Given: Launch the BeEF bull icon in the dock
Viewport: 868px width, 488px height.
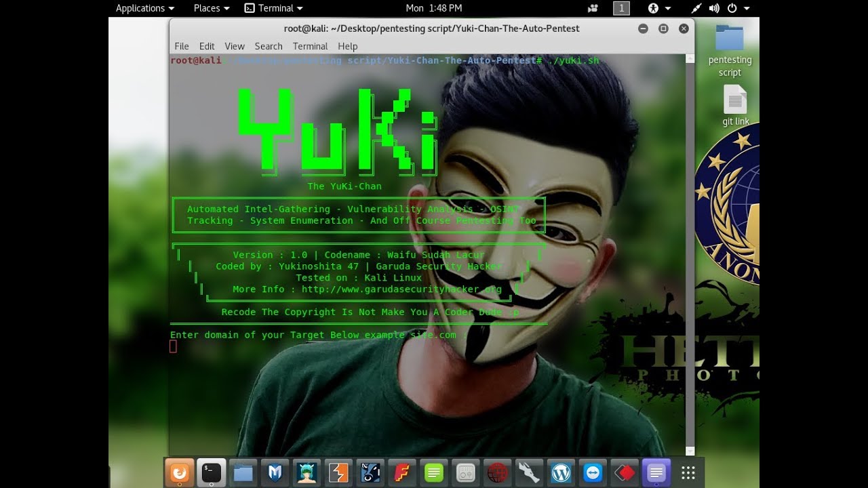Looking at the screenshot, I should tap(370, 472).
